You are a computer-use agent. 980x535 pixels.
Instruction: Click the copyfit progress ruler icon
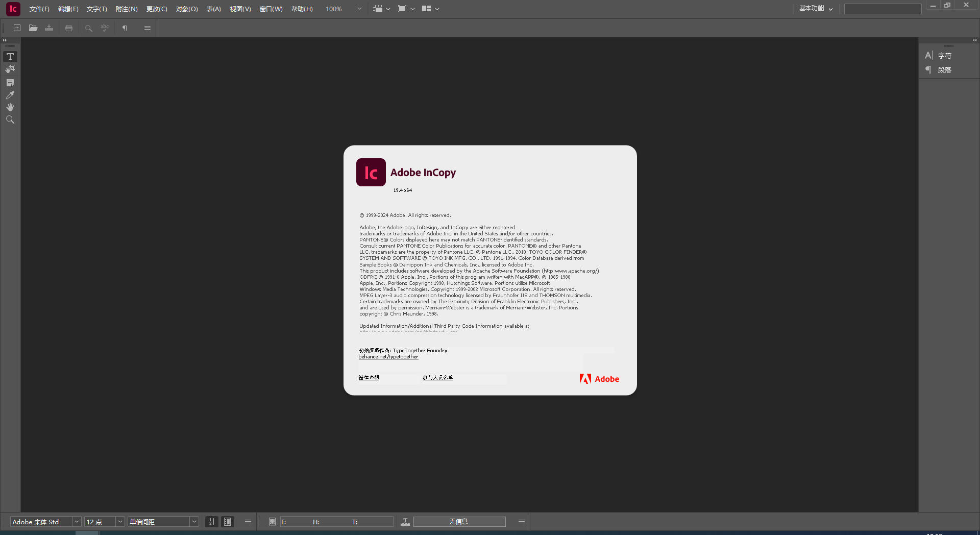[405, 522]
